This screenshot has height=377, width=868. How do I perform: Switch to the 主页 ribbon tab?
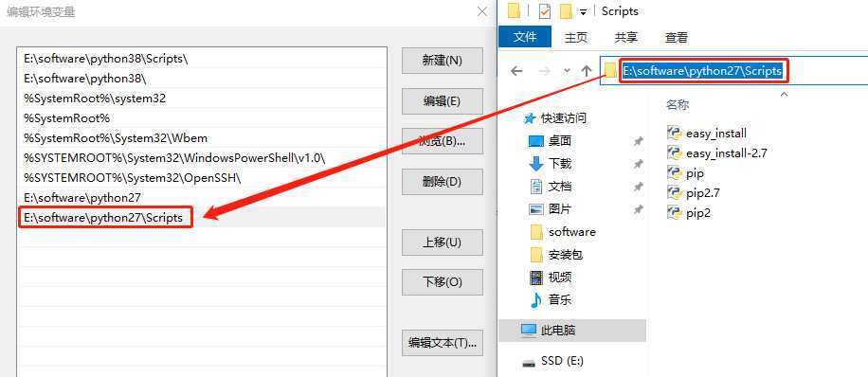[x=576, y=38]
